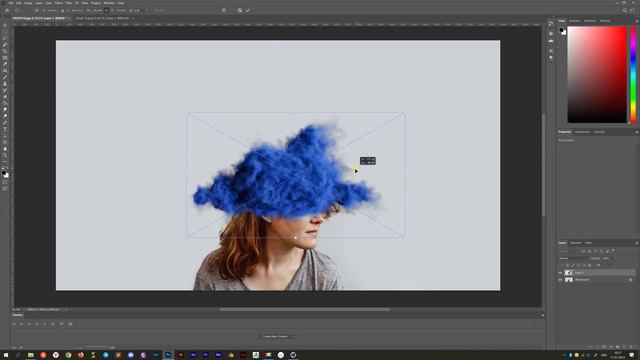
Task: Select the Eyedropper tool
Action: [5, 64]
